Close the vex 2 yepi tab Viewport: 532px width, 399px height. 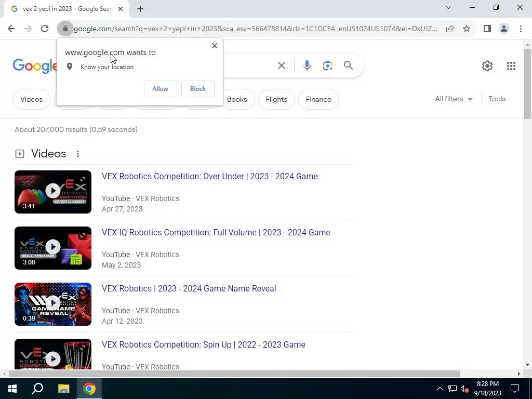tap(121, 9)
